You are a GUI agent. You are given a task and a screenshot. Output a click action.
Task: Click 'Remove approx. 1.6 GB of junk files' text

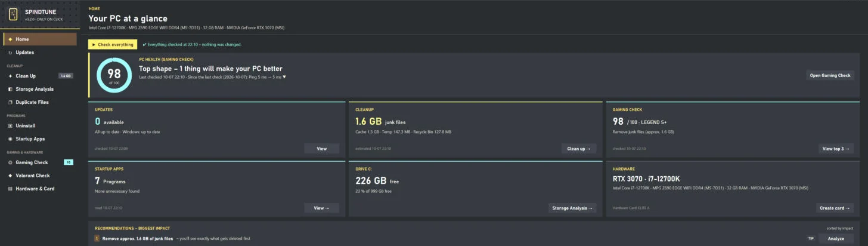click(x=138, y=238)
